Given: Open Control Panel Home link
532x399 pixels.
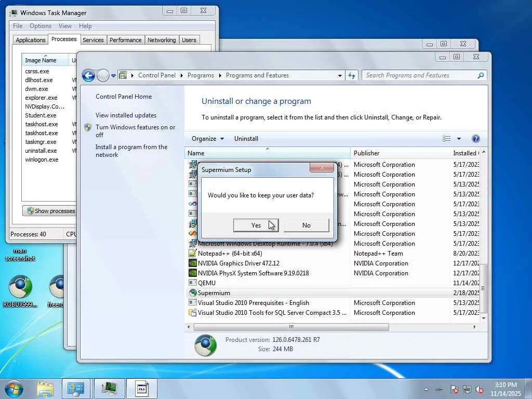Looking at the screenshot, I should pyautogui.click(x=124, y=96).
